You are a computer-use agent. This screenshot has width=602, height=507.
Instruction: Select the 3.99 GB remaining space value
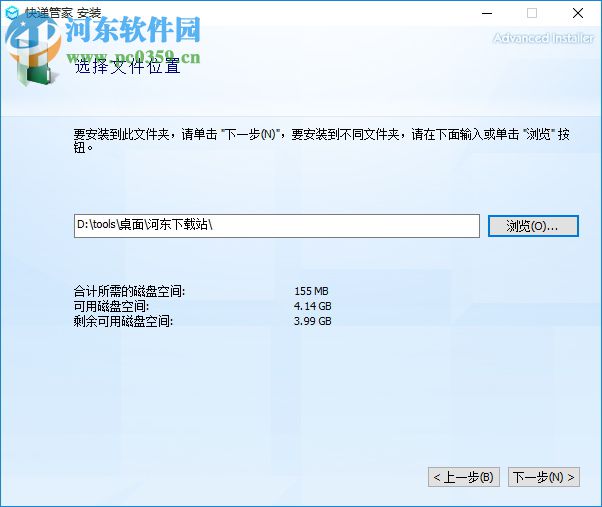pyautogui.click(x=313, y=321)
